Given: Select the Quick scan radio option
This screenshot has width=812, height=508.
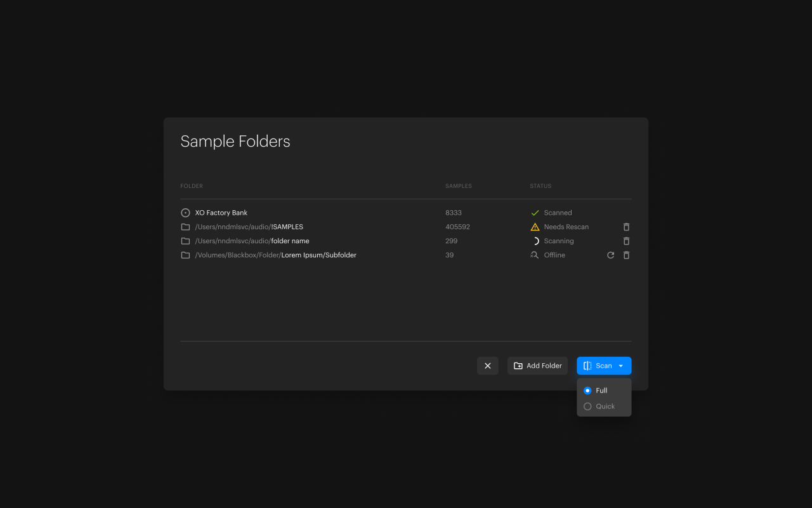Looking at the screenshot, I should click(x=587, y=406).
